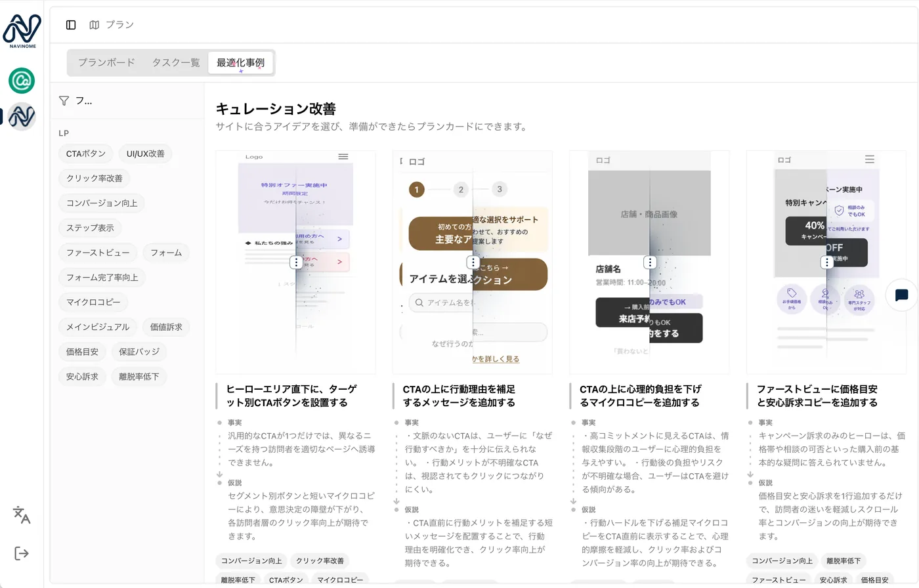Toggle the フォーム filter chip
Screen dimensions: 919x588
[166, 253]
